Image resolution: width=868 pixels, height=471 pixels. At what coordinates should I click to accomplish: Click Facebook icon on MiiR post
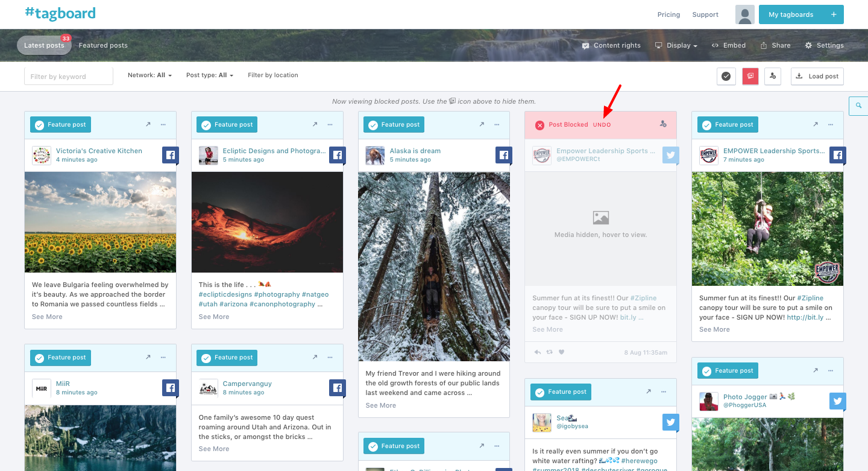pyautogui.click(x=171, y=388)
